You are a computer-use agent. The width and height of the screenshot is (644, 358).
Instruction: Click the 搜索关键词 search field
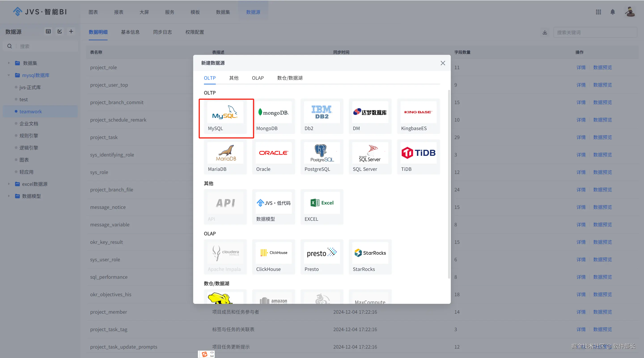pyautogui.click(x=595, y=32)
